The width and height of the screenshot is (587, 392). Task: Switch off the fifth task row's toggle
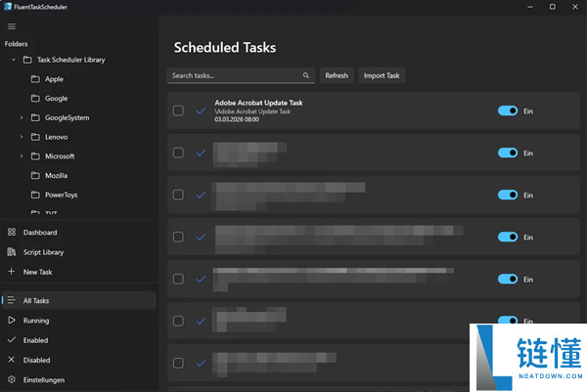click(508, 279)
